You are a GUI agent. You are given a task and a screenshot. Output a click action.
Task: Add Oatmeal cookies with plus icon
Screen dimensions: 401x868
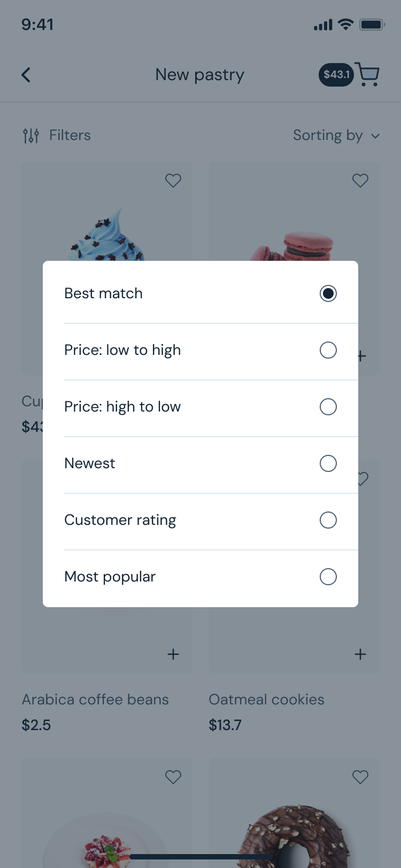pos(360,654)
